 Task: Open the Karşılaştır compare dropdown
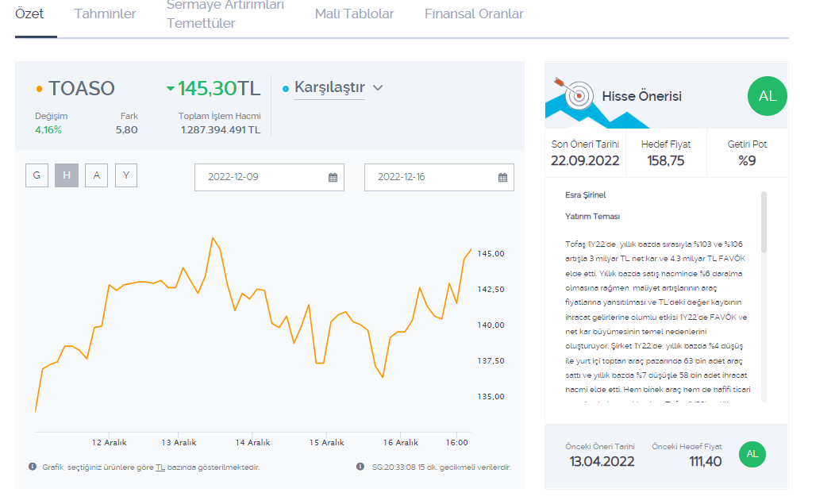coord(329,87)
